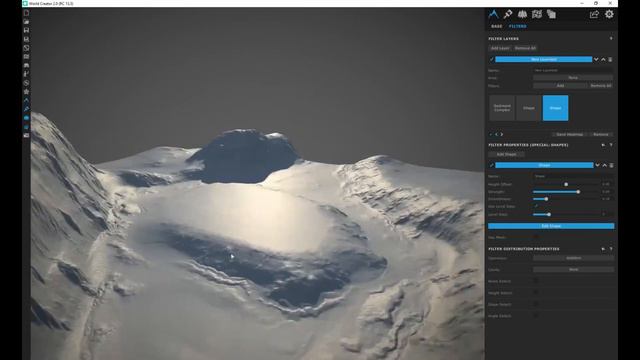
Task: Click the help icon beside Filter Properties
Action: tap(611, 145)
